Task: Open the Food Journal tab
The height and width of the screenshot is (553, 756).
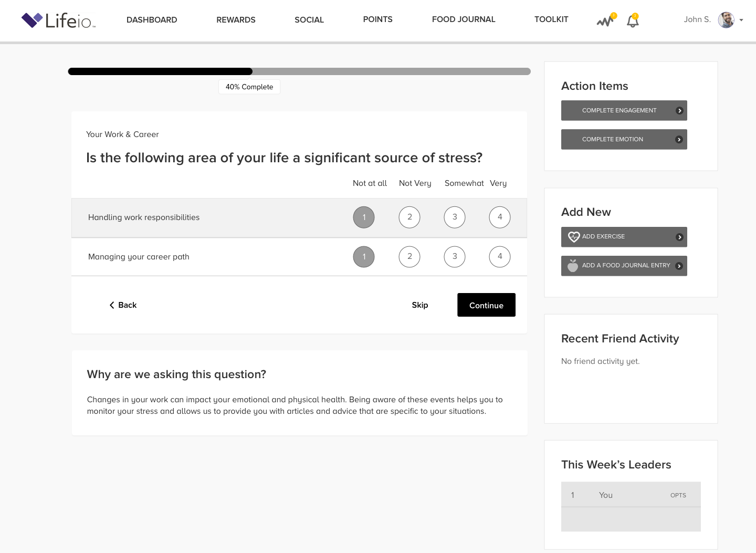Action: click(464, 19)
